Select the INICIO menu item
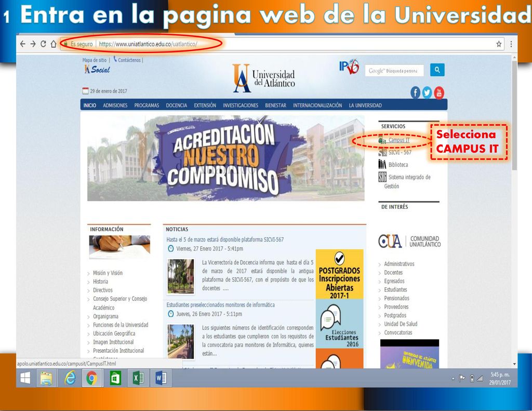The width and height of the screenshot is (532, 411). point(90,105)
